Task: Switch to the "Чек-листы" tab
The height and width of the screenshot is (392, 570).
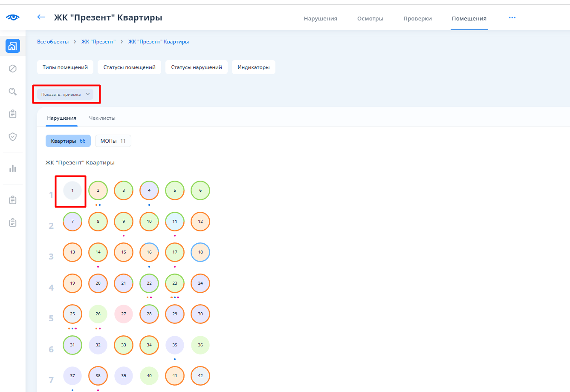Action: 102,118
